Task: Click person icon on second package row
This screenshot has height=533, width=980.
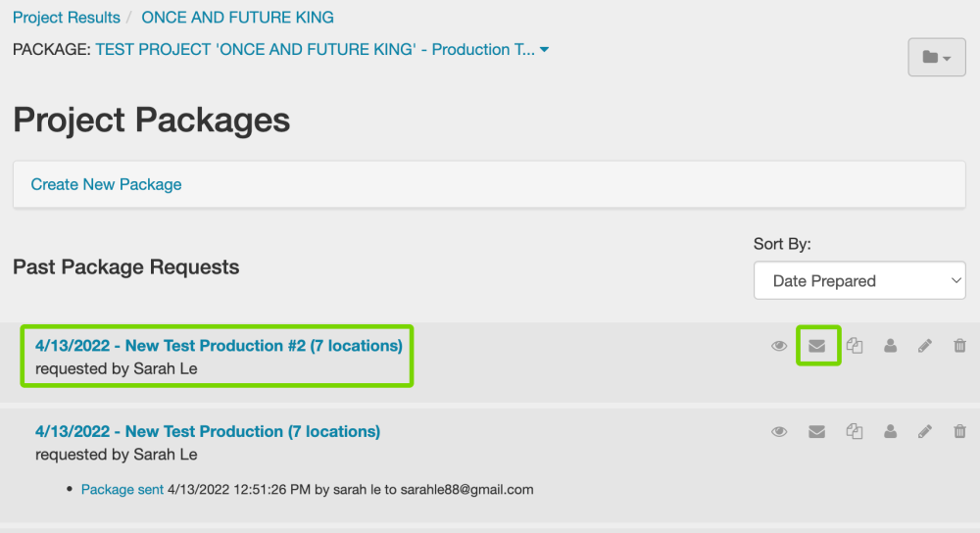Action: click(890, 431)
